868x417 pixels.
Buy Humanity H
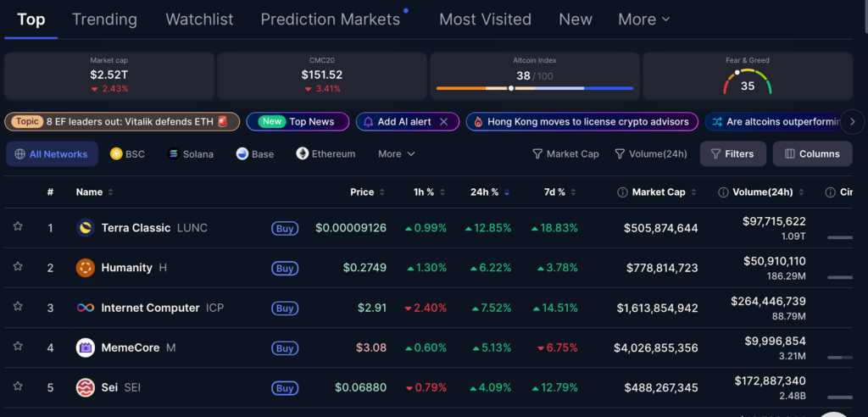[285, 269]
